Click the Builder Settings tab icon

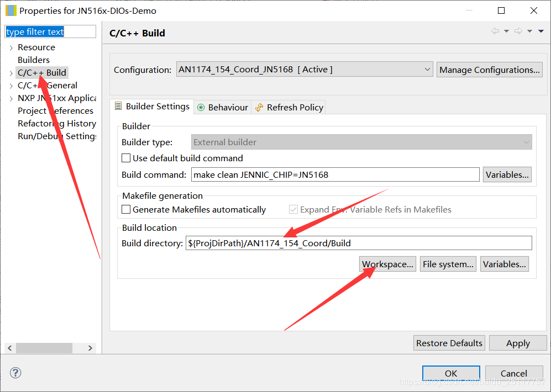pos(118,106)
